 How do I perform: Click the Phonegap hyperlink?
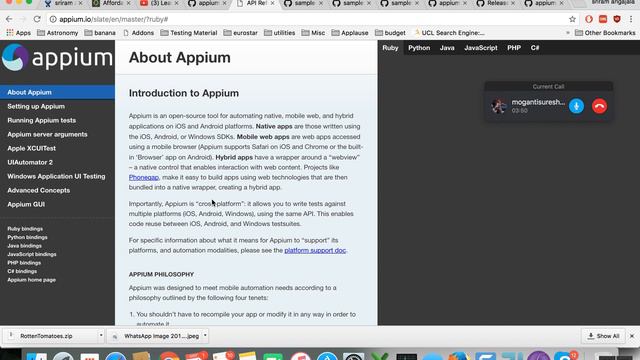[144, 178]
